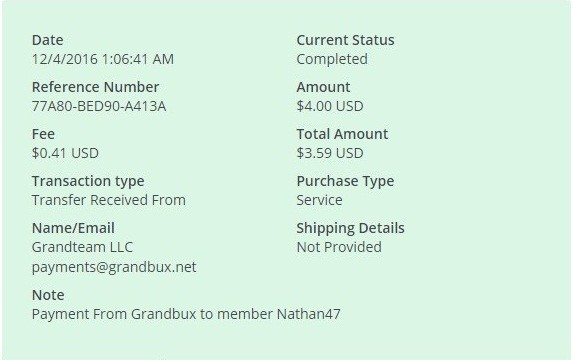The width and height of the screenshot is (573, 360).
Task: Select the Not Provided shipping details
Action: [x=339, y=247]
